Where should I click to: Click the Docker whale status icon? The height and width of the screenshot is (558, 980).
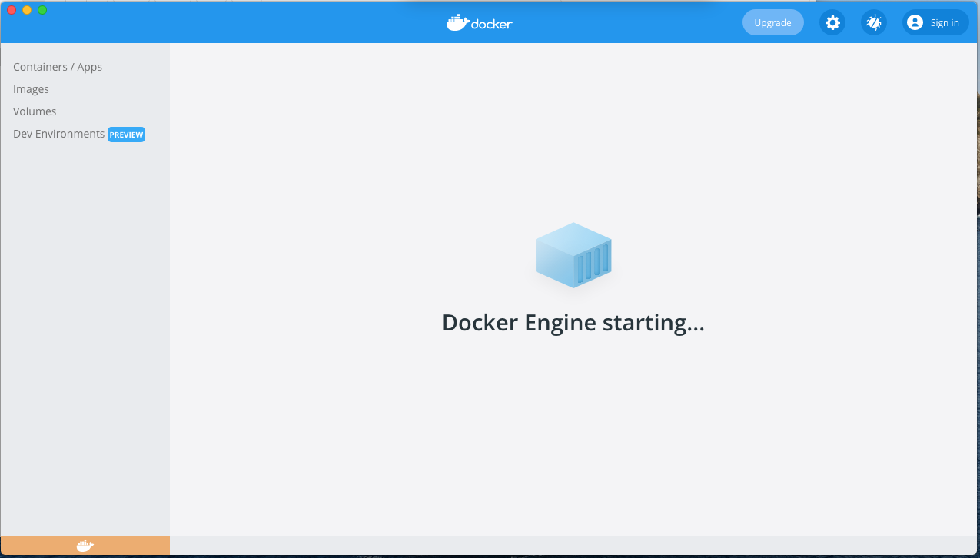[x=85, y=546]
